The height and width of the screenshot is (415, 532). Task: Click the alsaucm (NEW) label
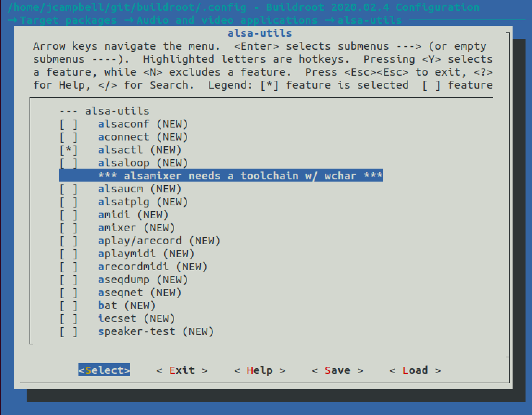pos(140,189)
